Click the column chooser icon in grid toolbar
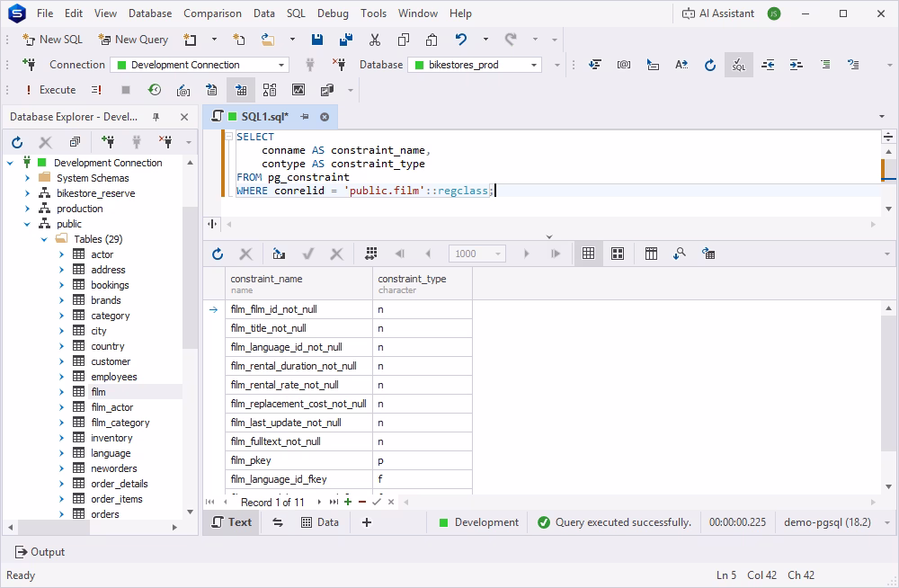 [651, 254]
